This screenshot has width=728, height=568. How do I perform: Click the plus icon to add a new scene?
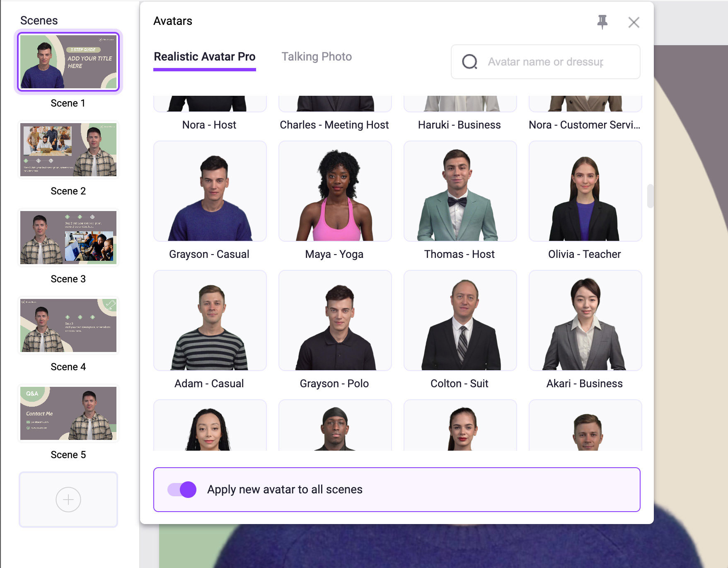(68, 500)
